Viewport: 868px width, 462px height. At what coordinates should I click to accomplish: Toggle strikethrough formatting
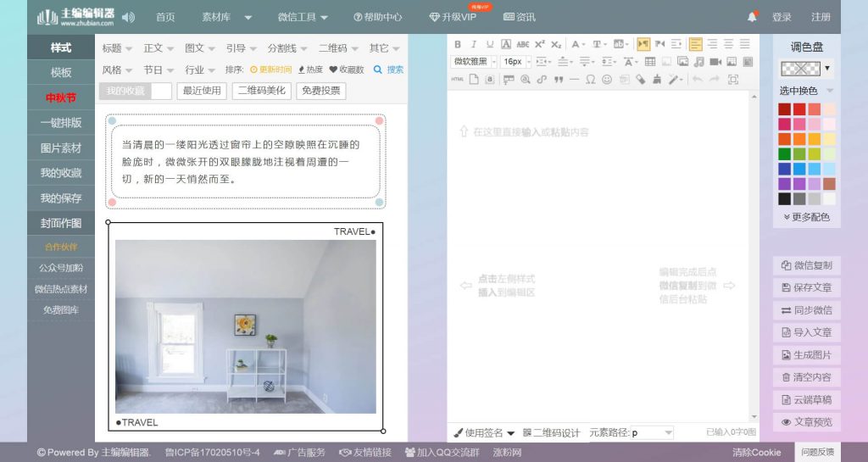point(522,44)
